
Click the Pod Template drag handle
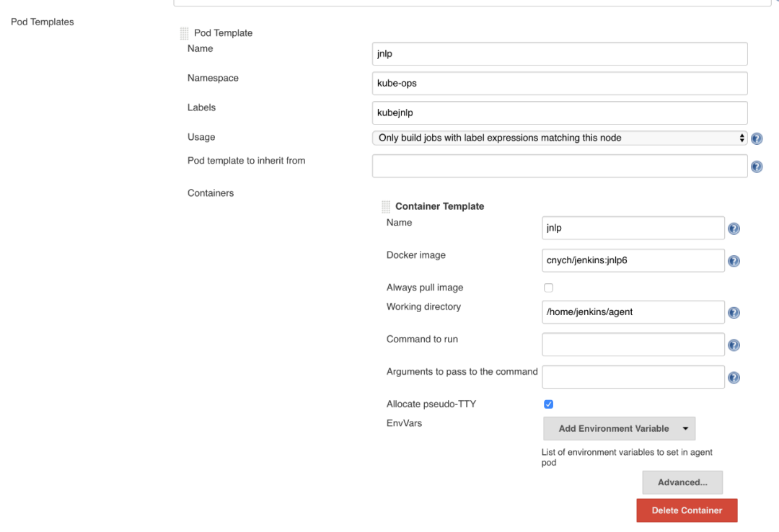(185, 33)
